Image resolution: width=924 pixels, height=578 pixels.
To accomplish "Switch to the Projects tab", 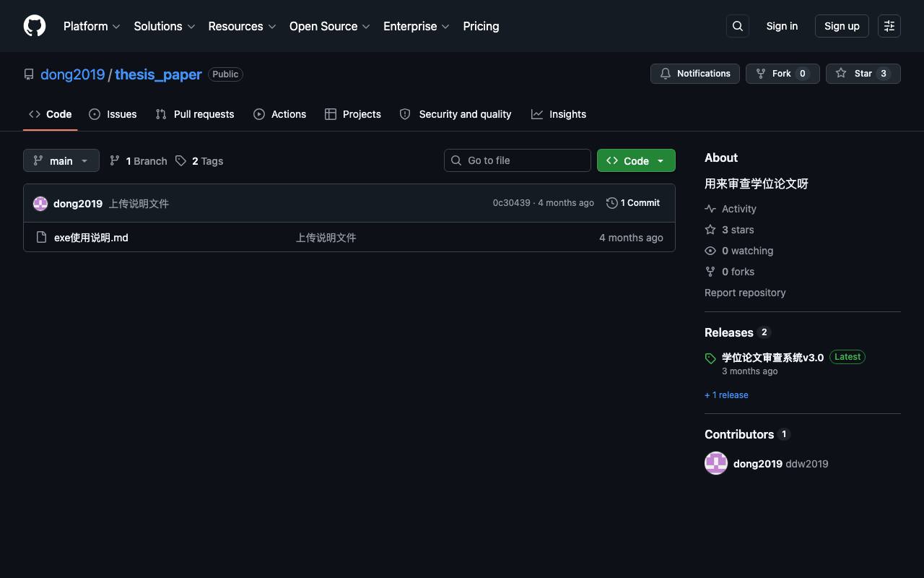I will pos(353,114).
